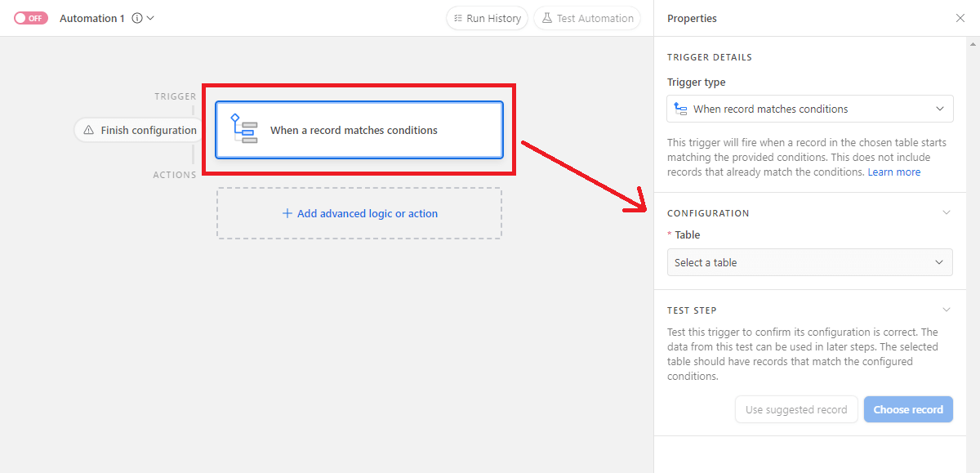The image size is (980, 473).
Task: Open the Select a table dropdown
Action: coord(809,262)
